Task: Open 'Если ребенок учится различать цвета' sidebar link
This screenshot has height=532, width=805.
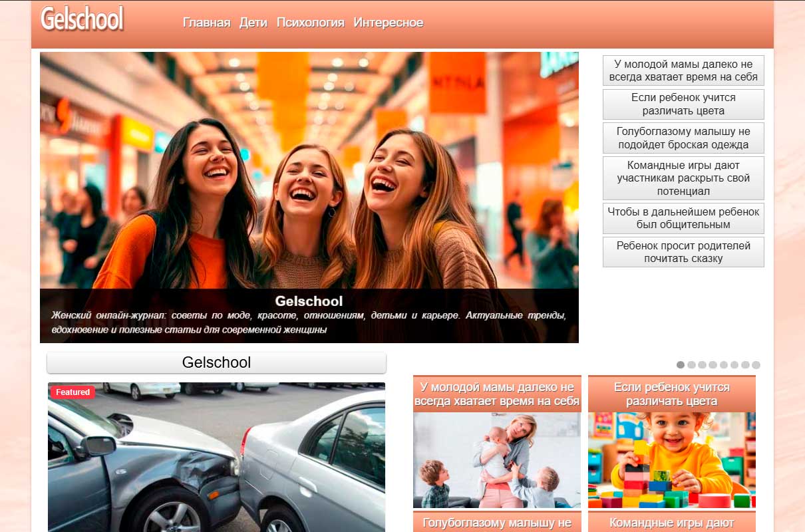Action: 683,104
